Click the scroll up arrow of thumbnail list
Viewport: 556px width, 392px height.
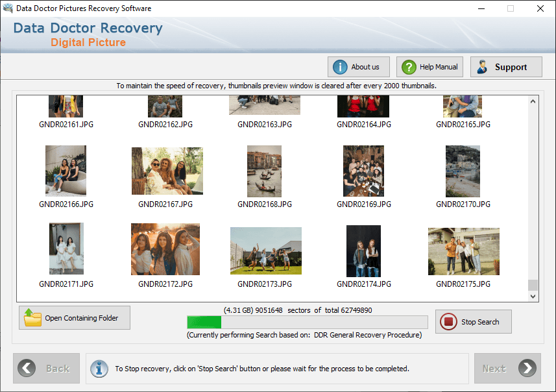(x=533, y=101)
